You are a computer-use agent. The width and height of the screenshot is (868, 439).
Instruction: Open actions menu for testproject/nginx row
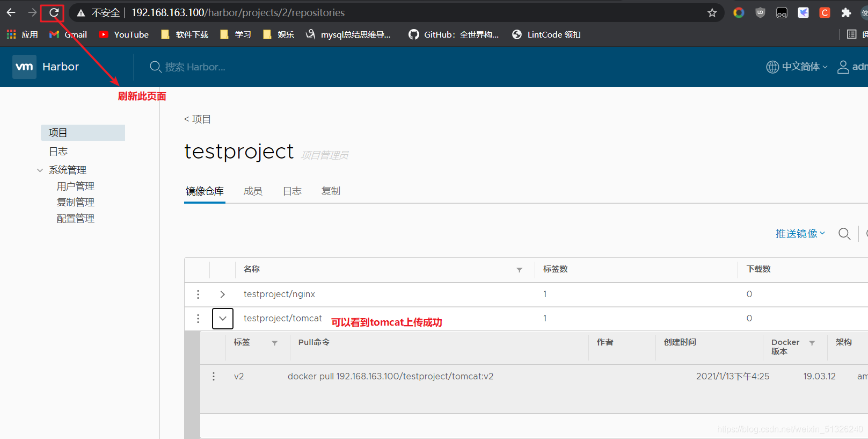point(198,294)
